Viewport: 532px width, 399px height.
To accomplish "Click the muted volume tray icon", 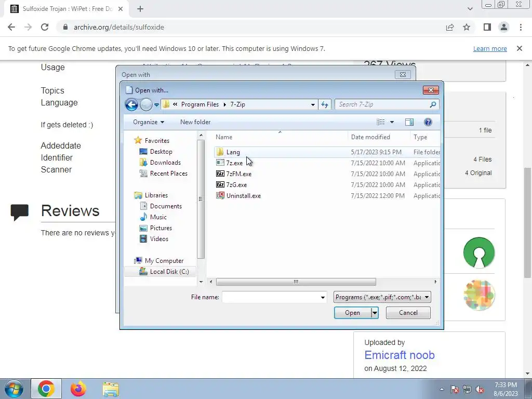I will click(x=480, y=389).
